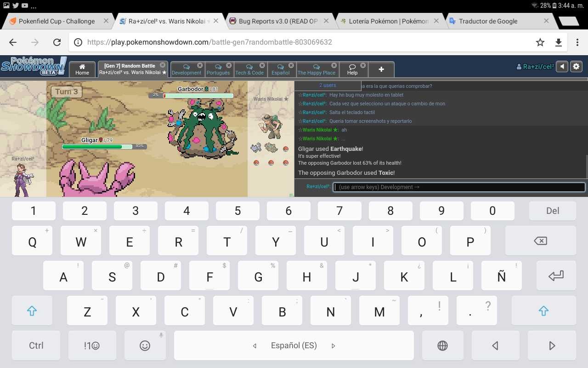Open the Home room tab
588x368 pixels.
82,69
